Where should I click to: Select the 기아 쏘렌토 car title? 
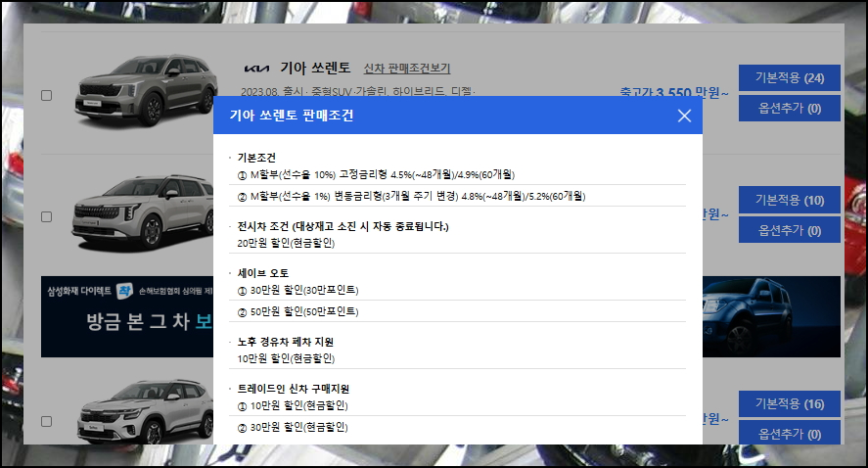[x=315, y=69]
